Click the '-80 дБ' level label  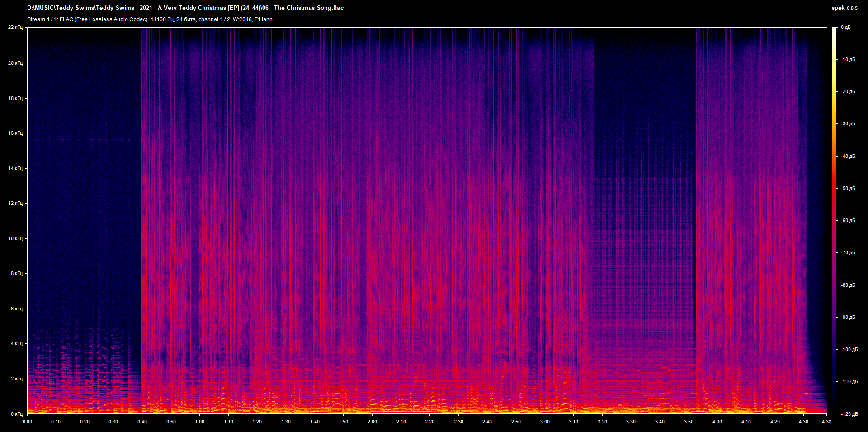[x=848, y=285]
